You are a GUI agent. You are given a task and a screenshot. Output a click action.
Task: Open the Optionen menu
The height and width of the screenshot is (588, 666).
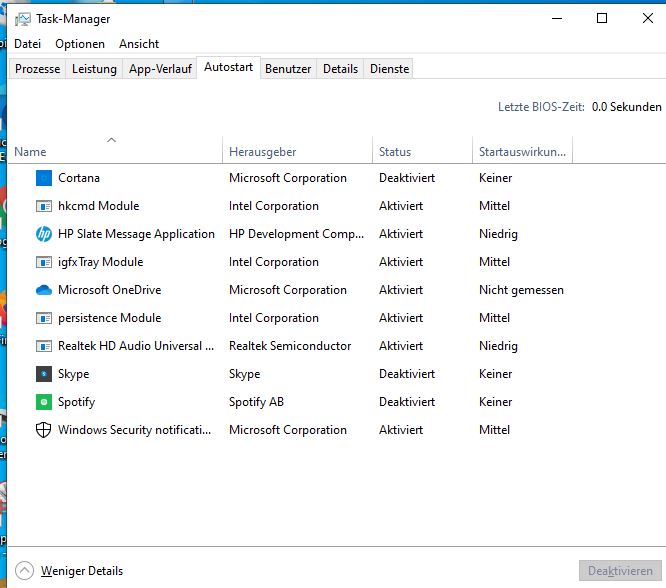(80, 44)
